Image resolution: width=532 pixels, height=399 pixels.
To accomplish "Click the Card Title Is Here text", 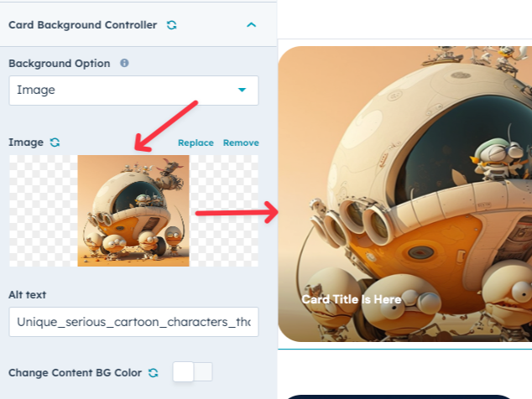I will (x=352, y=299).
